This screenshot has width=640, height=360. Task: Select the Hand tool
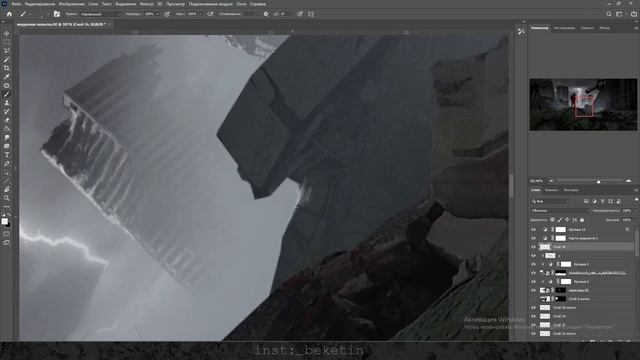[7, 189]
